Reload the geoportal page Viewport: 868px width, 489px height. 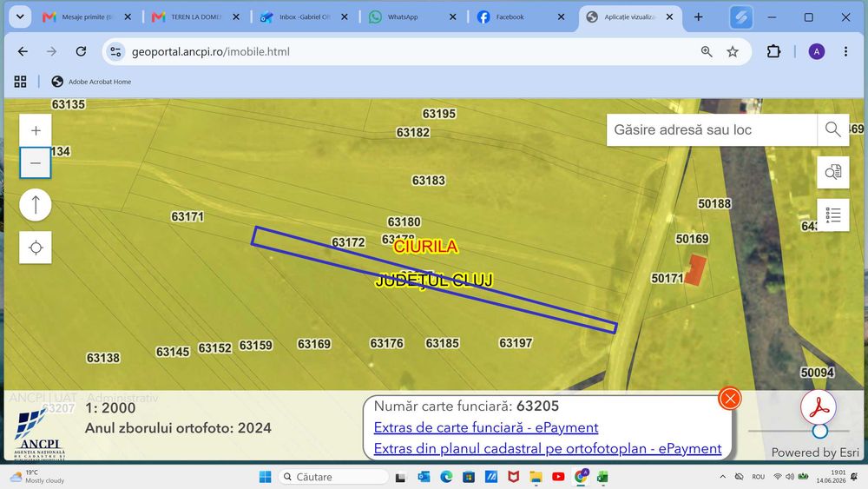(81, 51)
